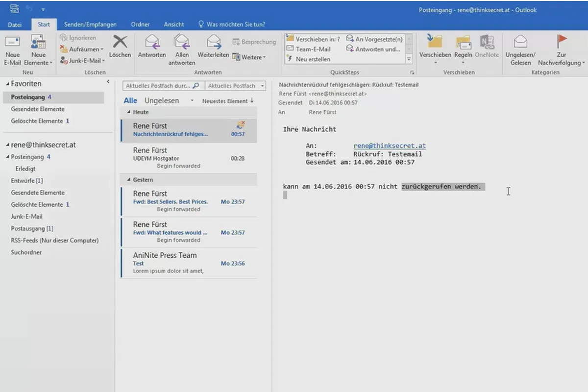This screenshot has height=392, width=588.
Task: Click the search magnifier in the mailbox search
Action: 196,85
